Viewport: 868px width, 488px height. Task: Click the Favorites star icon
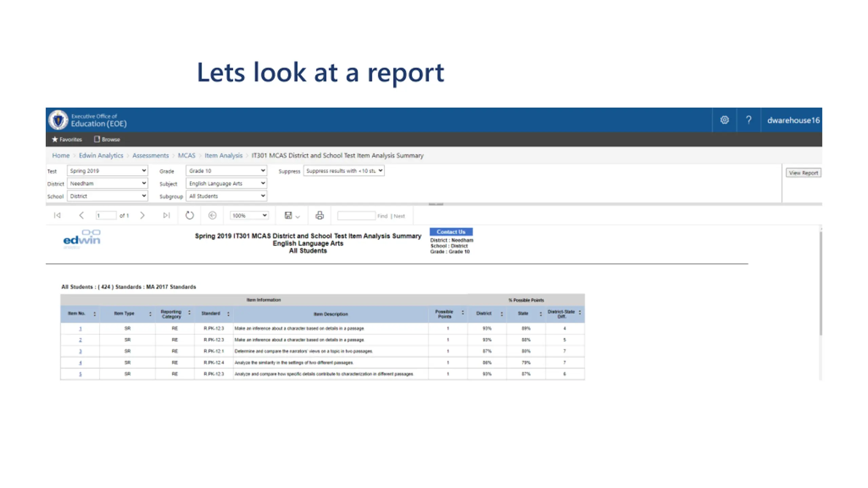(x=55, y=139)
